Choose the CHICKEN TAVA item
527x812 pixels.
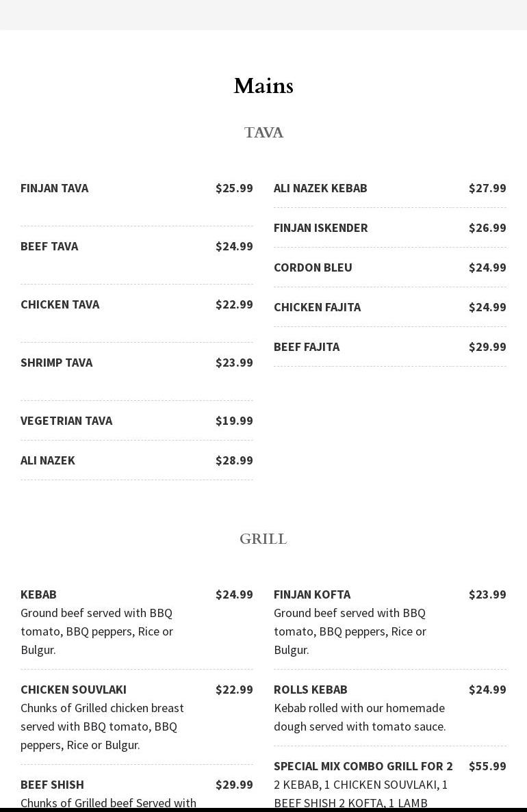60,304
